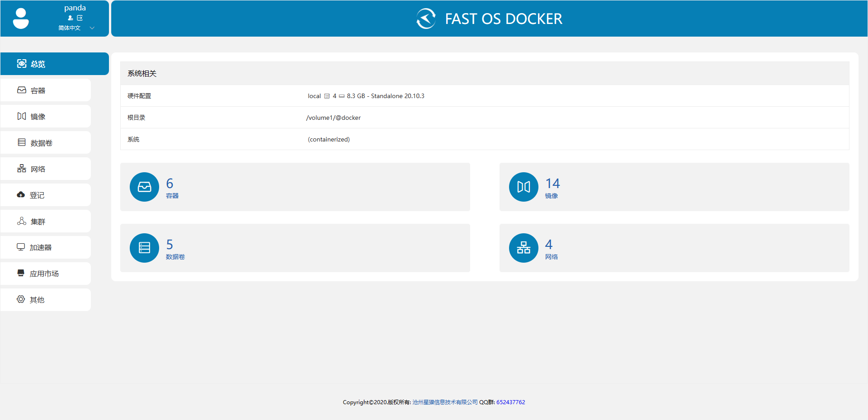Click the container count 6
868x420 pixels.
click(x=170, y=184)
